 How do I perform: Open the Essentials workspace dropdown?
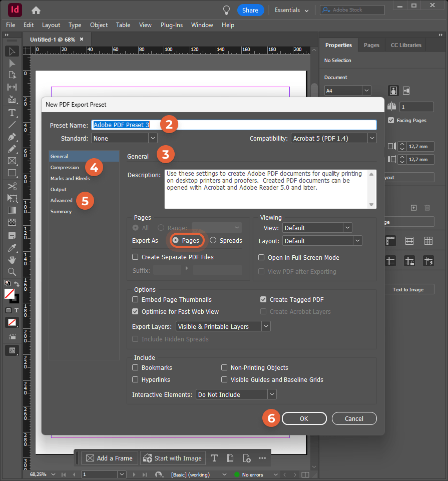pos(291,10)
